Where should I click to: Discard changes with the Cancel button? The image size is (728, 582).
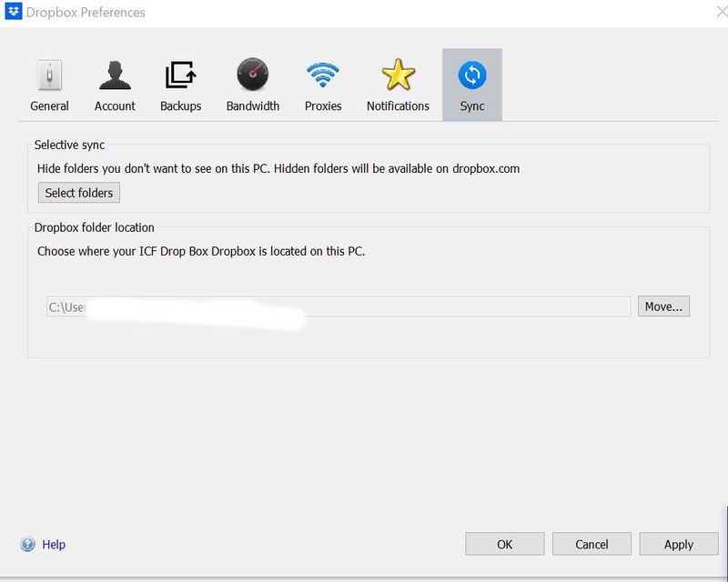tap(591, 544)
